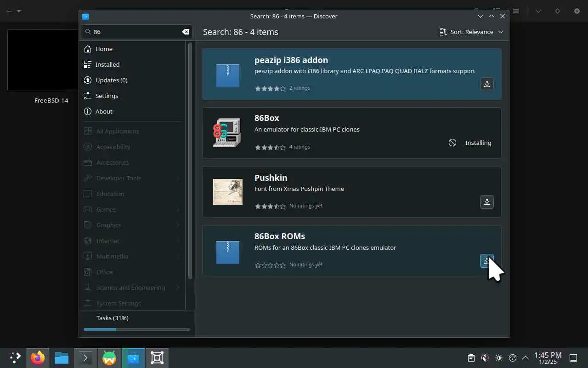The height and width of the screenshot is (368, 588).
Task: Click "4 ratings" under 86Box
Action: [x=300, y=147]
